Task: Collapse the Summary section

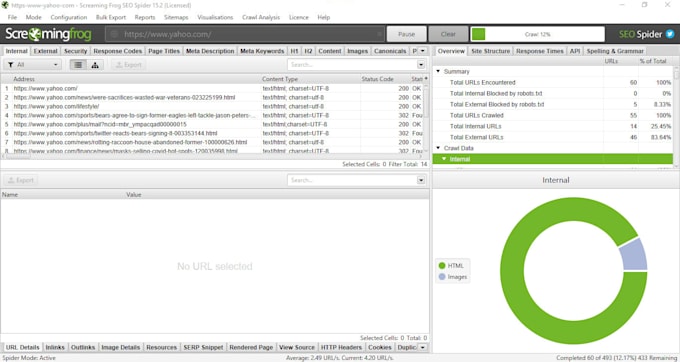Action: [438, 71]
